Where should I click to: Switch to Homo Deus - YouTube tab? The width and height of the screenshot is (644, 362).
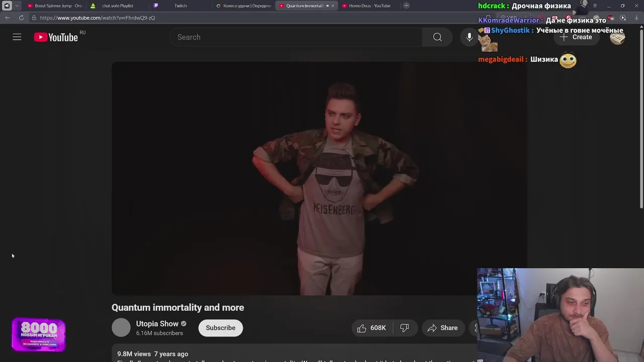(x=369, y=6)
